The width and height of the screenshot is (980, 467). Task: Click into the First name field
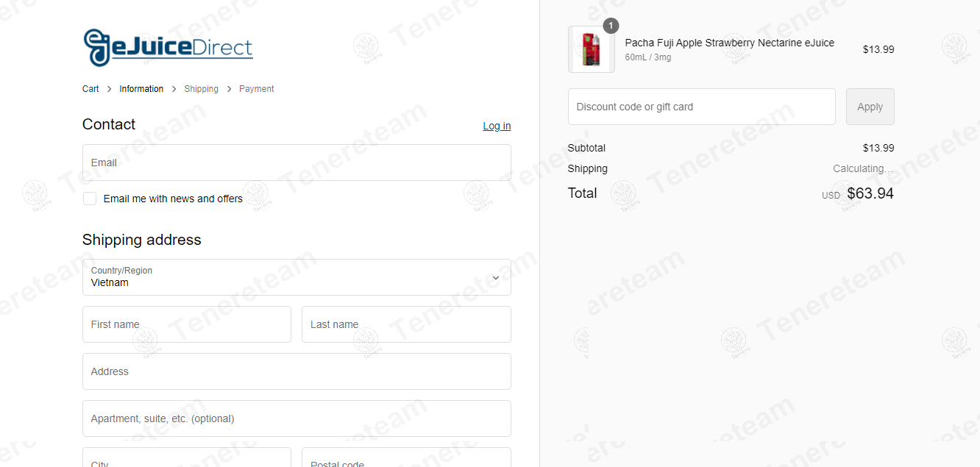pos(187,324)
